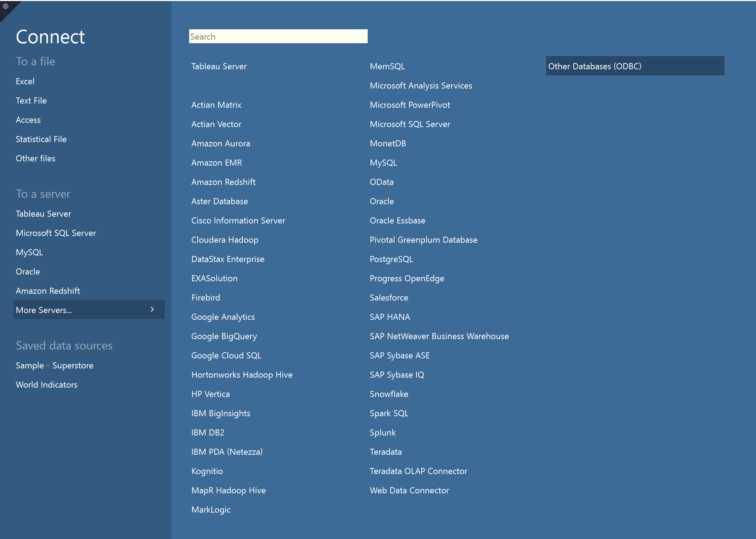Open the Amazon Redshift connector
This screenshot has height=539, width=756.
coord(48,291)
